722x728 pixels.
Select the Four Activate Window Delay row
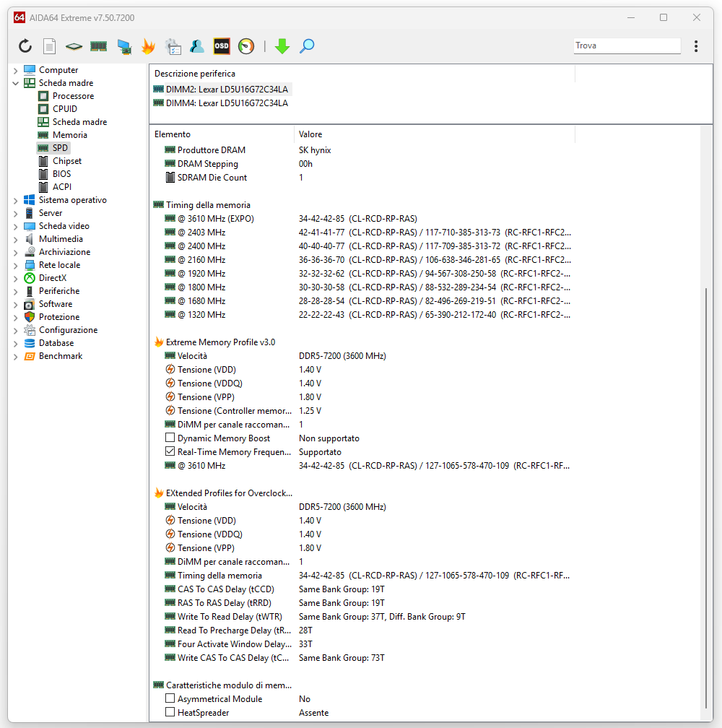pyautogui.click(x=363, y=644)
